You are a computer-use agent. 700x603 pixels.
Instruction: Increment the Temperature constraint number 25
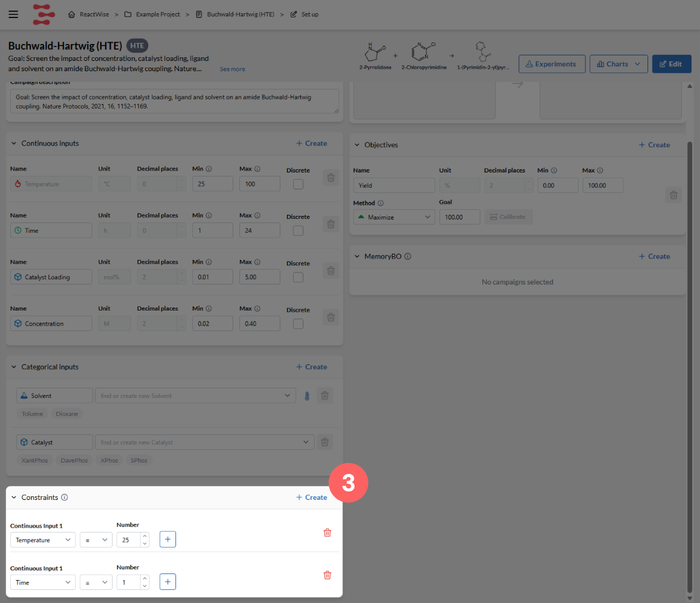tap(145, 536)
